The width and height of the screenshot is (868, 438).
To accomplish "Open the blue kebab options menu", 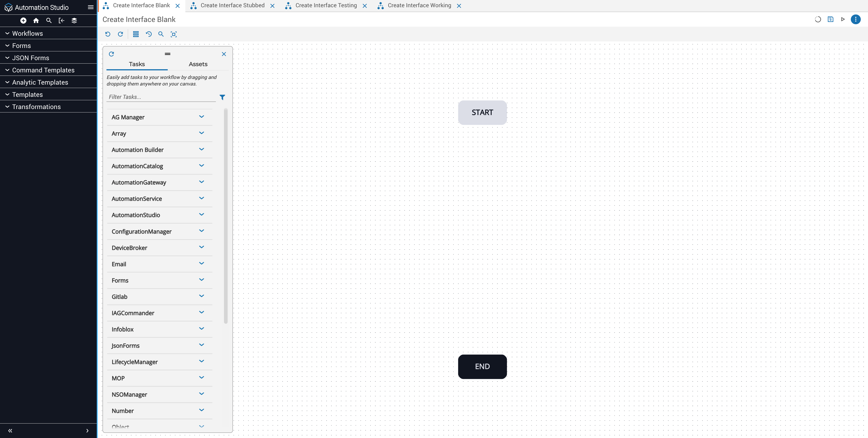I will coord(856,19).
